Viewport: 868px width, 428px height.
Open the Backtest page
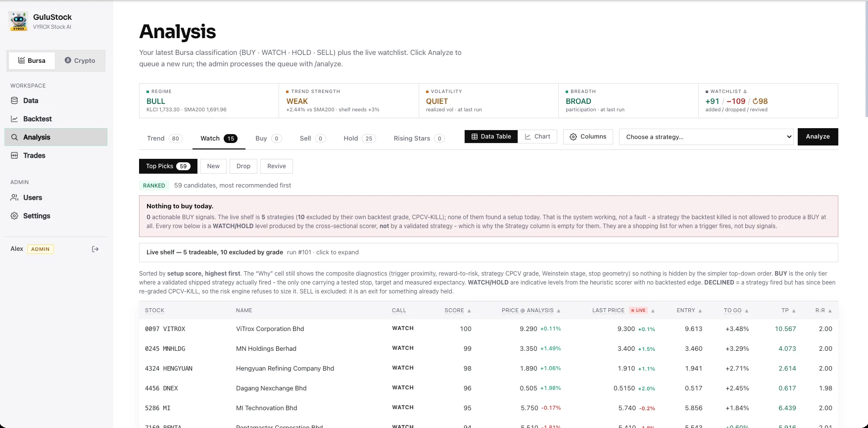click(x=56, y=119)
